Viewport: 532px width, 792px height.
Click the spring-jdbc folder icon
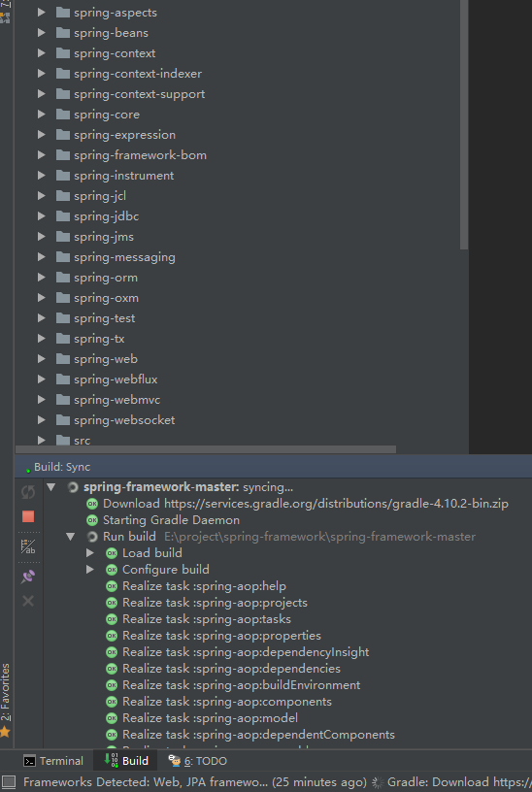[x=63, y=216]
